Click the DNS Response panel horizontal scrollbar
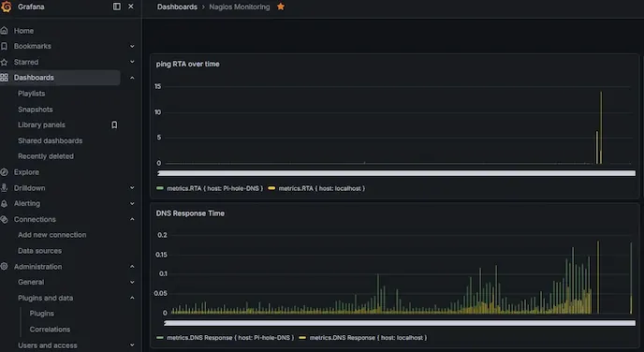This screenshot has height=352, width=644. 399,323
